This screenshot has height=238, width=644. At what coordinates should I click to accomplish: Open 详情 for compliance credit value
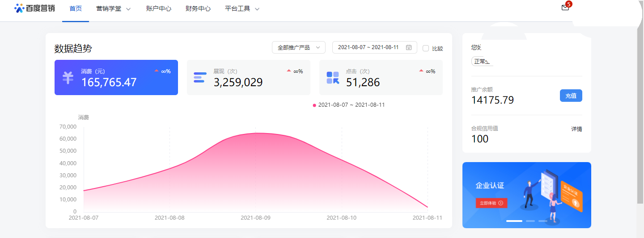576,129
